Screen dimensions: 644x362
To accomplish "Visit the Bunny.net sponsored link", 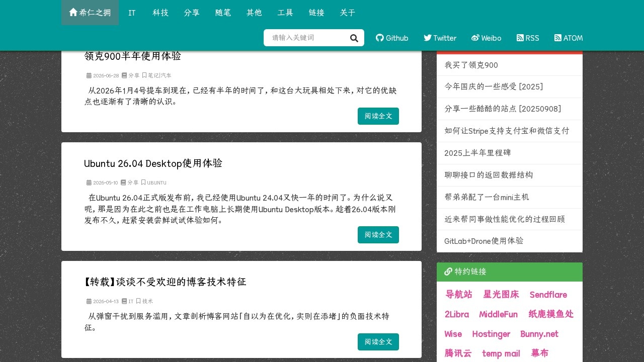I will click(x=539, y=334).
